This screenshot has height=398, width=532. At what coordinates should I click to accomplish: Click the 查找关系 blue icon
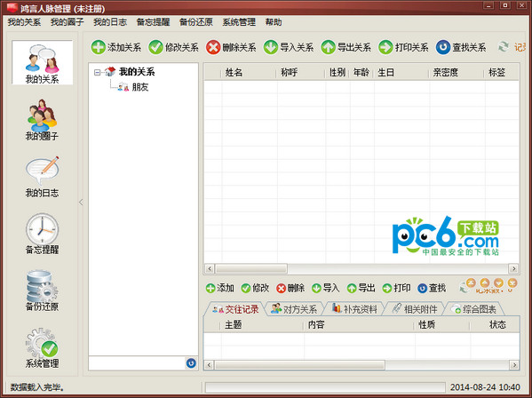tap(443, 47)
